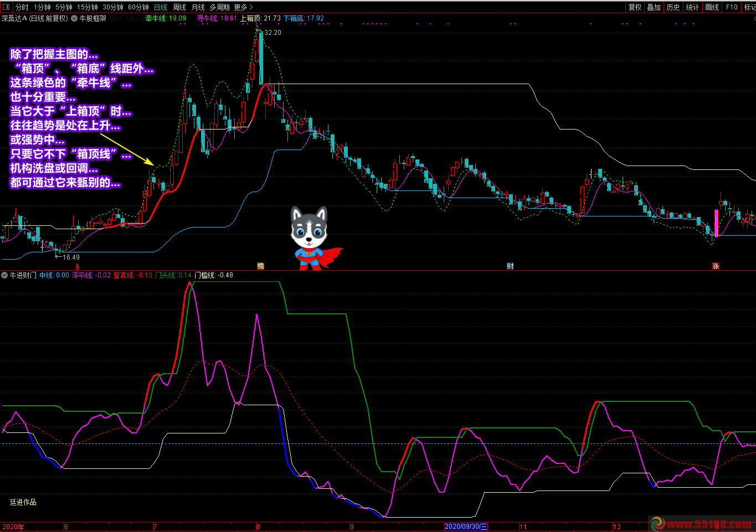
Task: Click the red marker icon under June low
Action: (78, 266)
